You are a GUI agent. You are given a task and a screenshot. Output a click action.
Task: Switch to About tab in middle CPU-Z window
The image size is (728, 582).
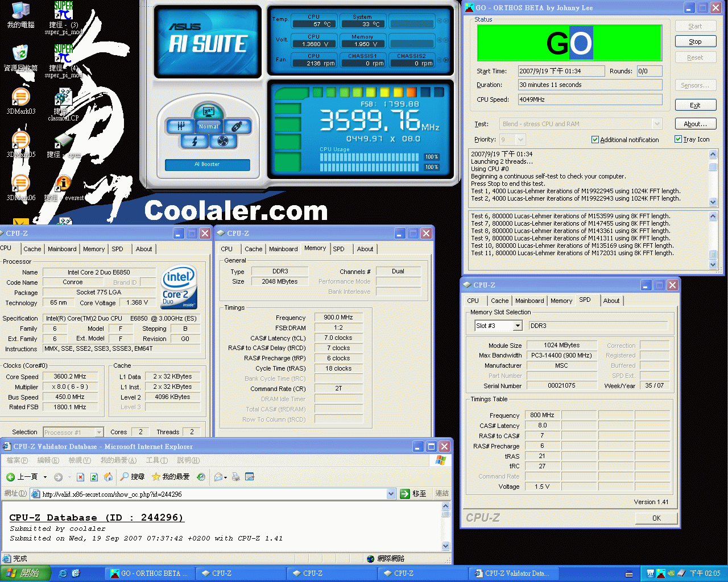tap(365, 249)
